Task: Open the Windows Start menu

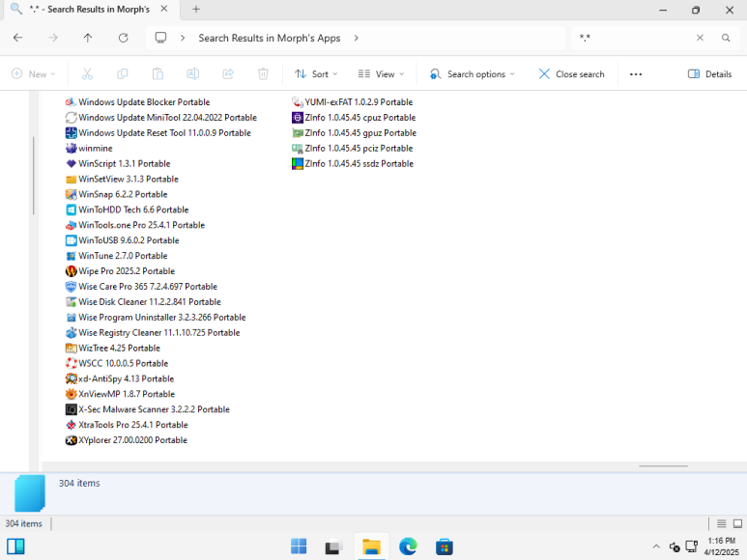Action: (x=299, y=546)
